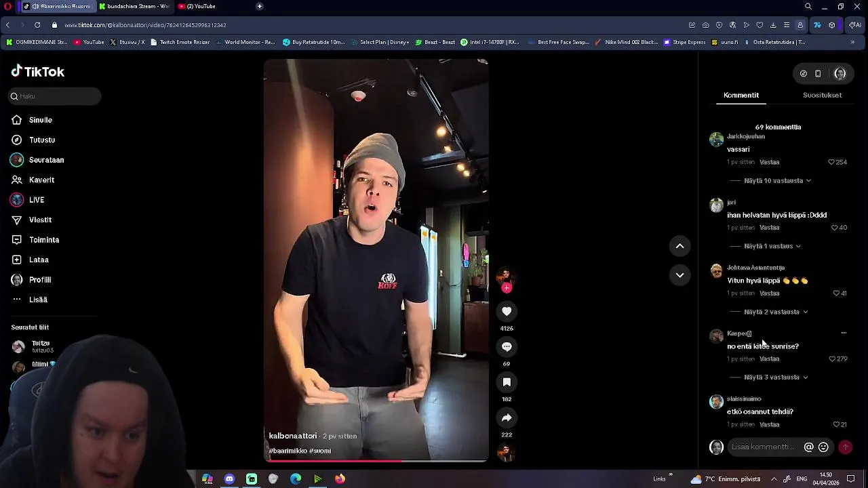Open profile avatar in TikTok top-right
868x488 pixels.
(840, 73)
